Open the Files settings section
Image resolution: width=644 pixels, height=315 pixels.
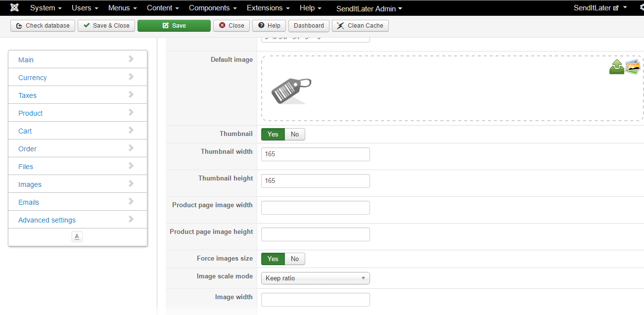pyautogui.click(x=78, y=166)
